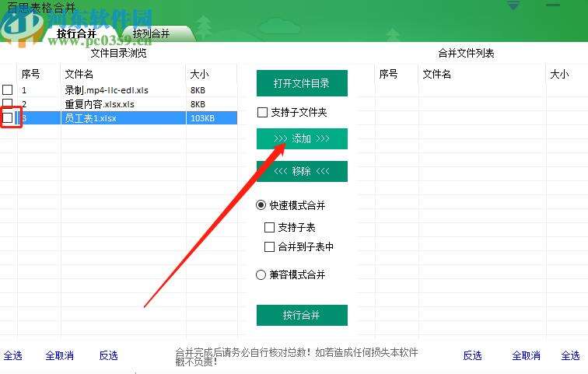
Task: Click 文件名 column header in file browser
Action: (x=123, y=74)
